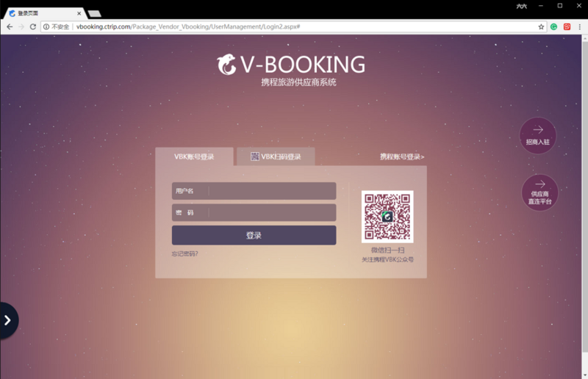Click the browser back arrow
588x379 pixels.
[10, 26]
